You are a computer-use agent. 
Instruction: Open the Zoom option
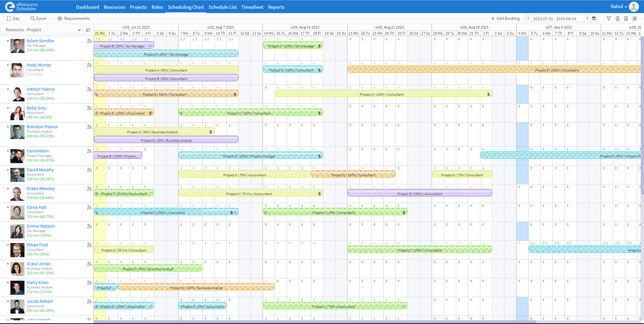click(x=38, y=18)
